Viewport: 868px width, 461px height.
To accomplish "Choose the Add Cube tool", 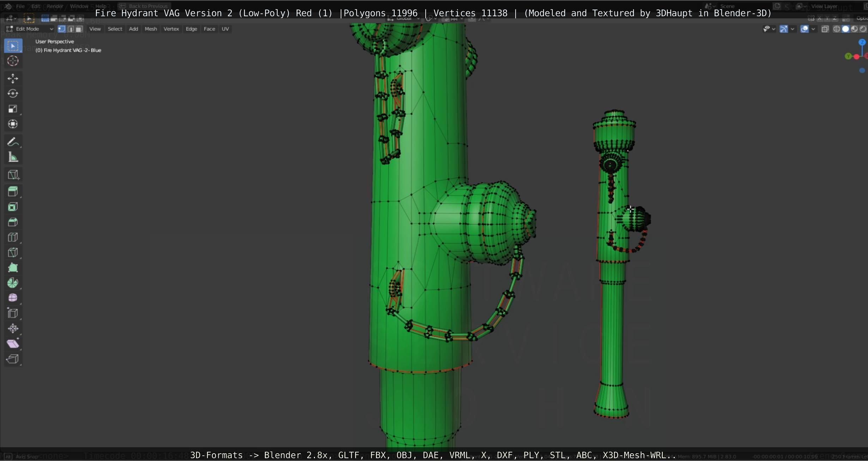I will [13, 175].
